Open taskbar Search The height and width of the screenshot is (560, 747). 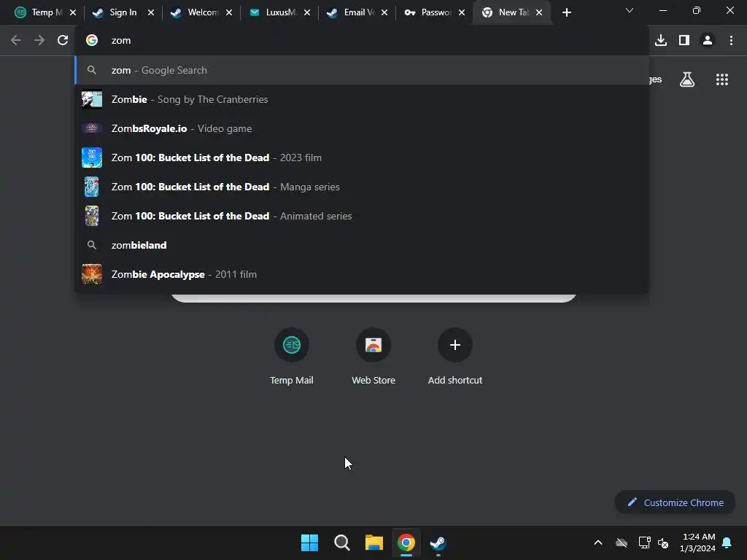tap(342, 542)
